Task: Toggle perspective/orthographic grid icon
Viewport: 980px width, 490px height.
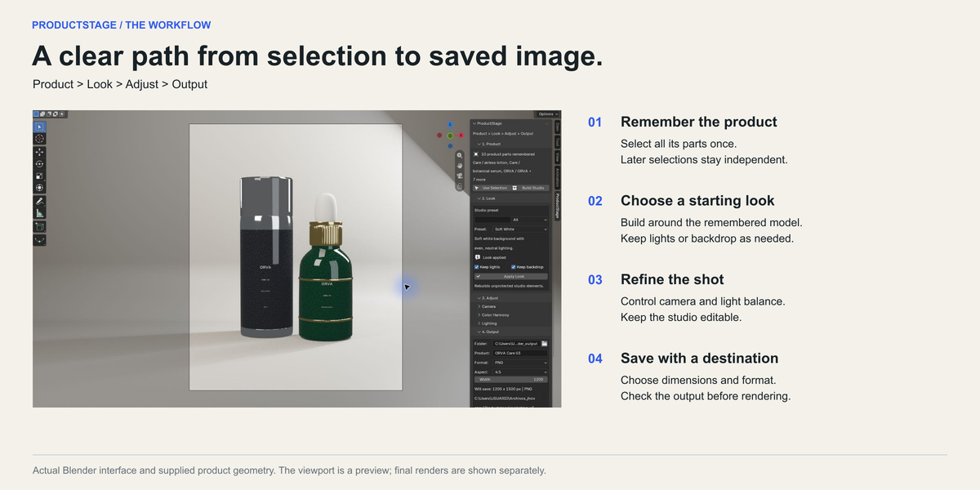Action: pos(460,186)
